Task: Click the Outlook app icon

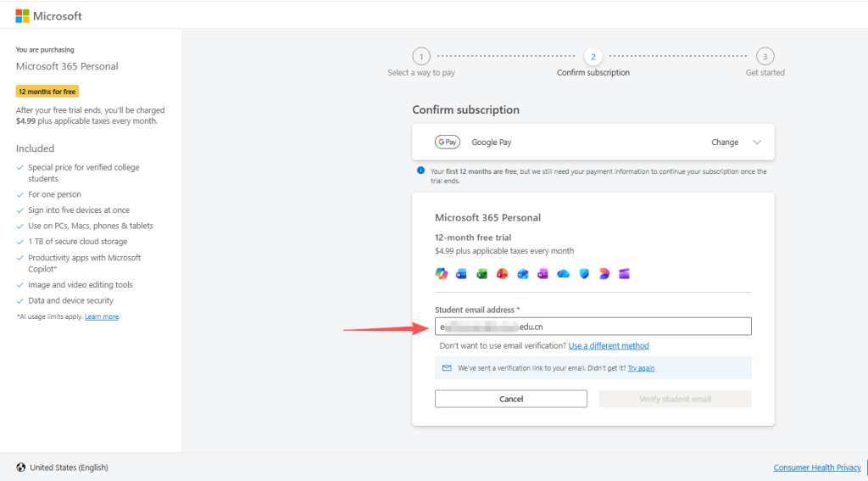Action: [x=522, y=273]
